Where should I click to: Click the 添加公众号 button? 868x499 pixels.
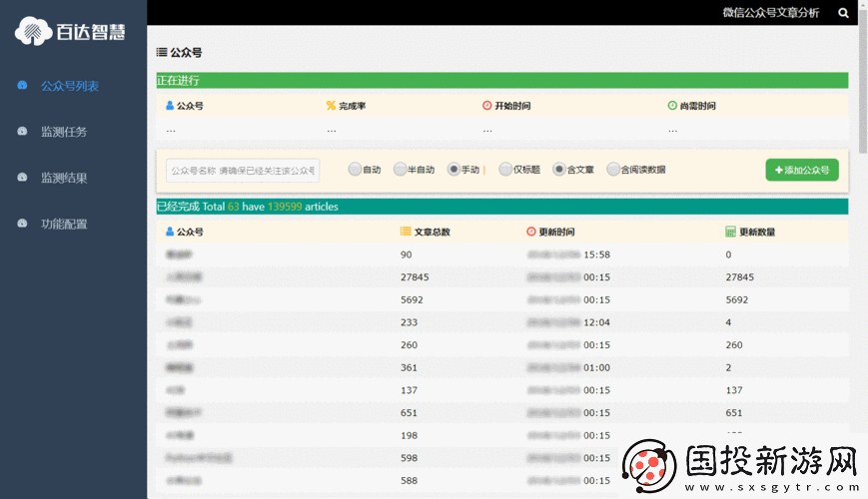tap(802, 170)
